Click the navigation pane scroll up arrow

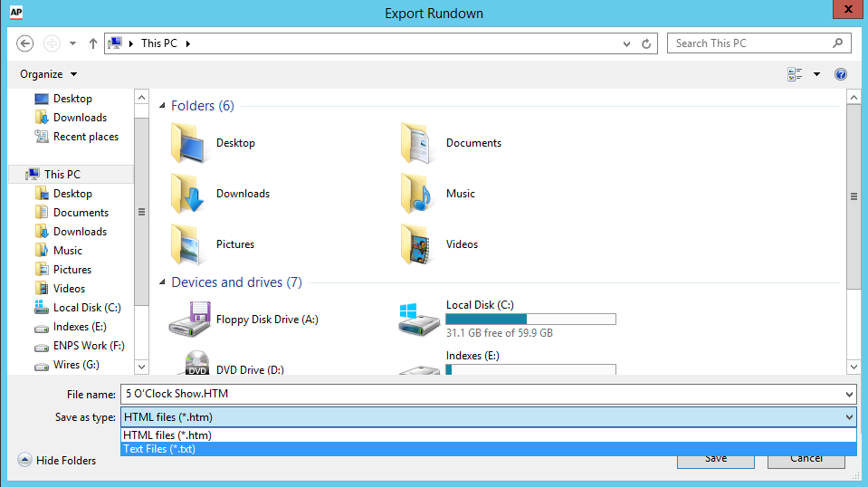pyautogui.click(x=142, y=98)
